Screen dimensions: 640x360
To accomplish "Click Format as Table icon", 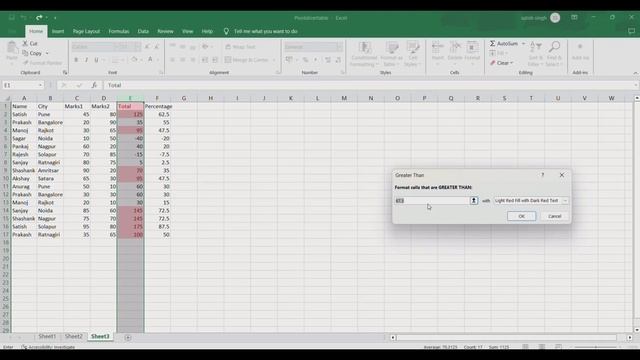I will [x=391, y=54].
